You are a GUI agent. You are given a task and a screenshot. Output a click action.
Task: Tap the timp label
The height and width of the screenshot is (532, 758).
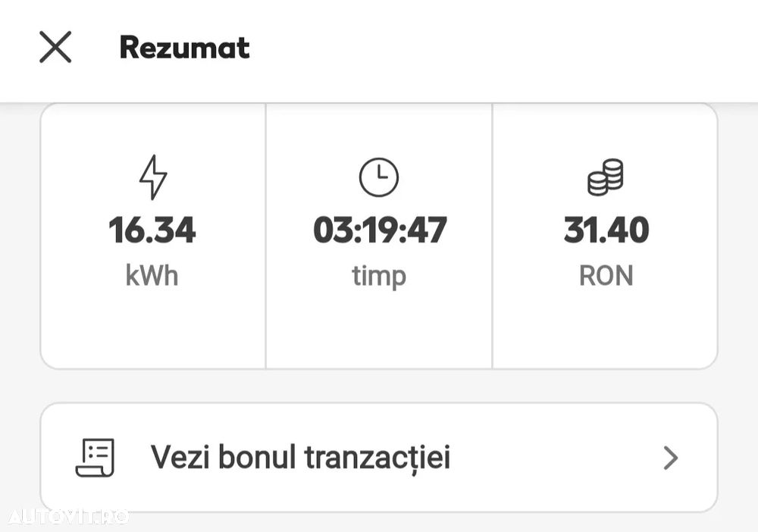click(x=379, y=275)
